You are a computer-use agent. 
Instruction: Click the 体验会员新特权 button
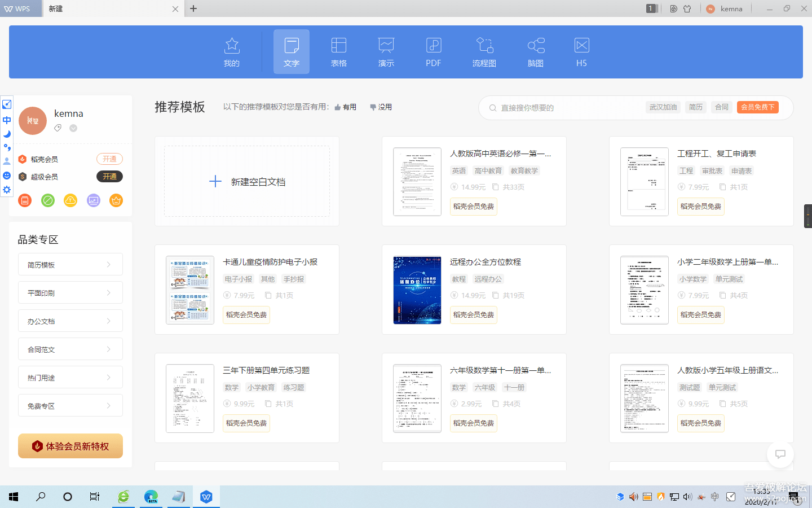pyautogui.click(x=70, y=446)
